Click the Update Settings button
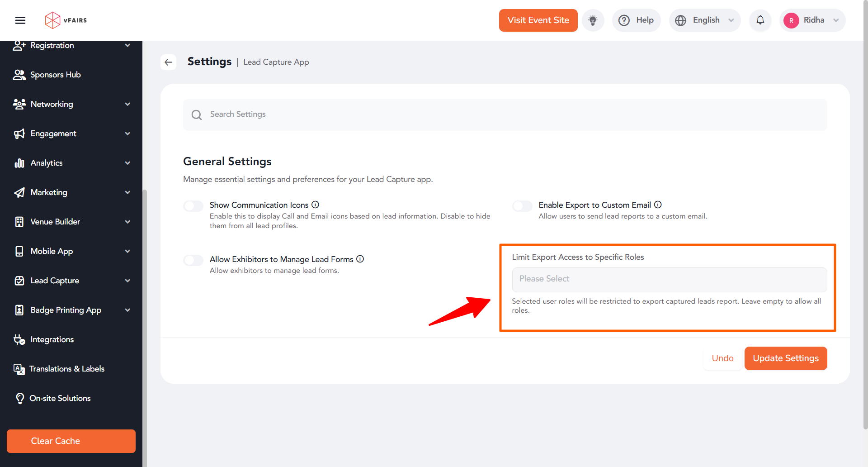 [x=786, y=358]
